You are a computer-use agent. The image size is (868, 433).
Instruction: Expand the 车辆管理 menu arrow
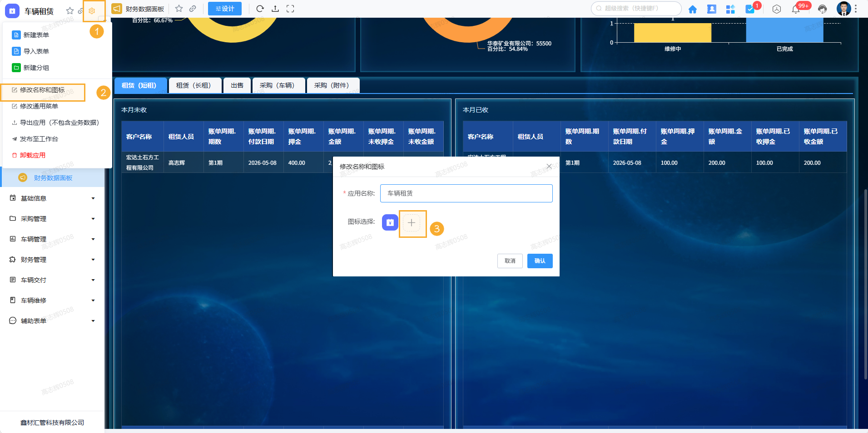pos(93,239)
